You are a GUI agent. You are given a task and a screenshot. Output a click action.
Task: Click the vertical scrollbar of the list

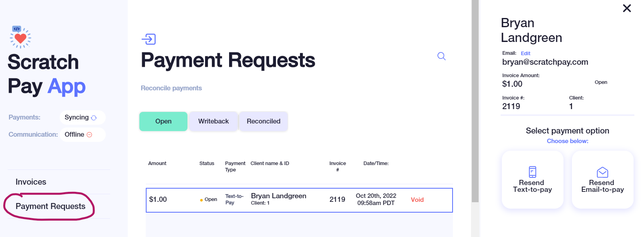click(475, 101)
